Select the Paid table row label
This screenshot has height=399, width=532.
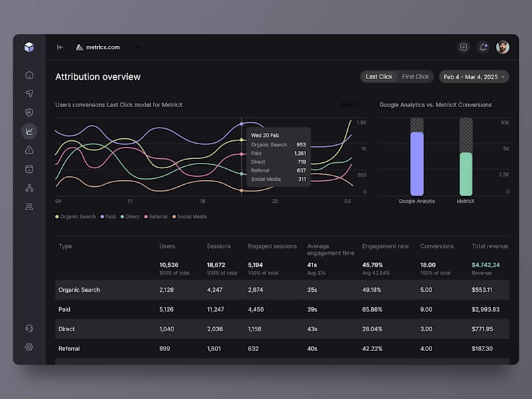pos(64,309)
